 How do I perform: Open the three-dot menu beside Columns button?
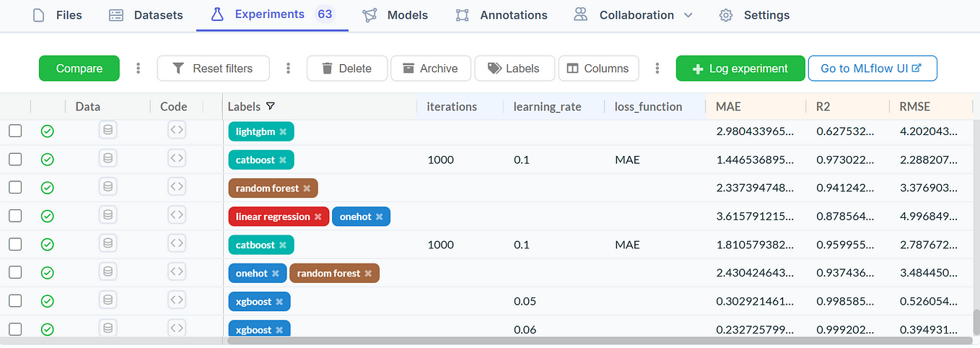point(657,69)
